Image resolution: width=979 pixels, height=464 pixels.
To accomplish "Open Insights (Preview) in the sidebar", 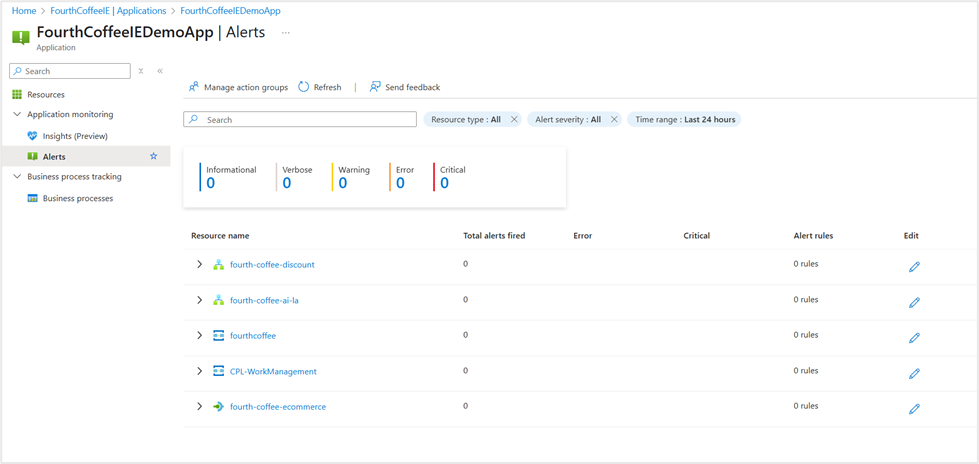I will (75, 136).
